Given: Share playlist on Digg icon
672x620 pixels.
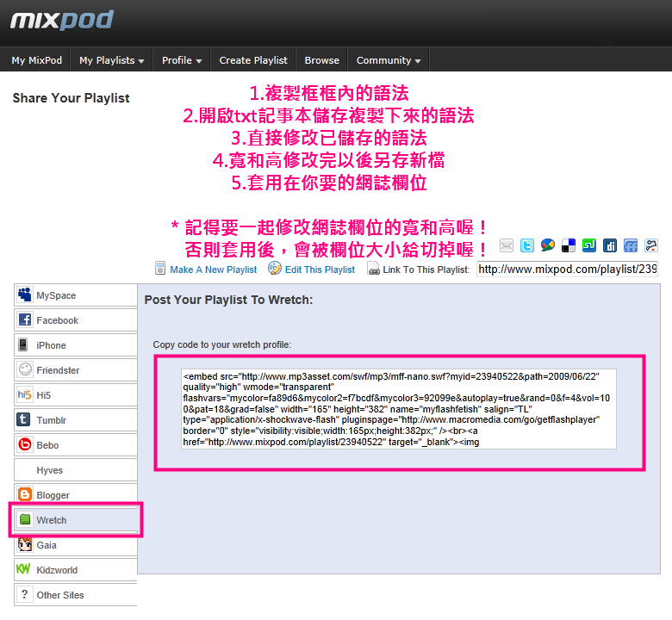Looking at the screenshot, I should [609, 245].
